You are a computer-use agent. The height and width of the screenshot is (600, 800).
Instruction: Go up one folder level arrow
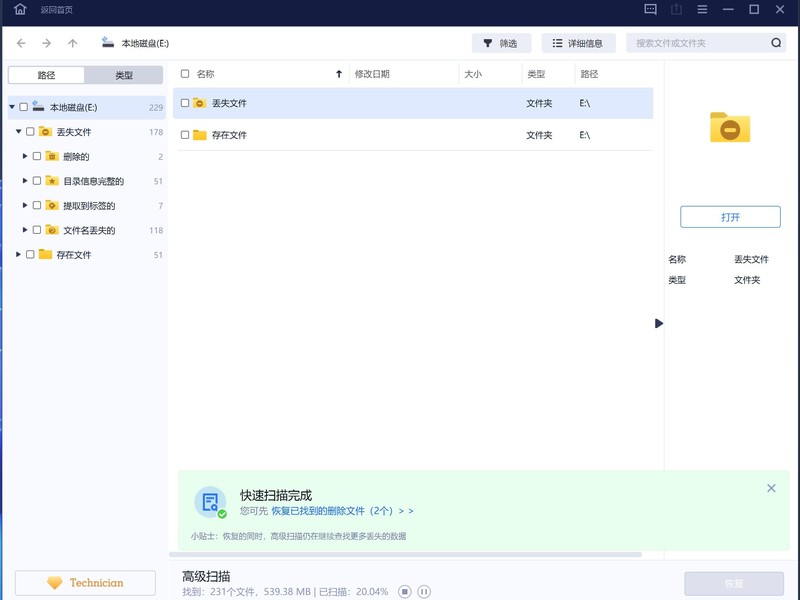tap(72, 43)
